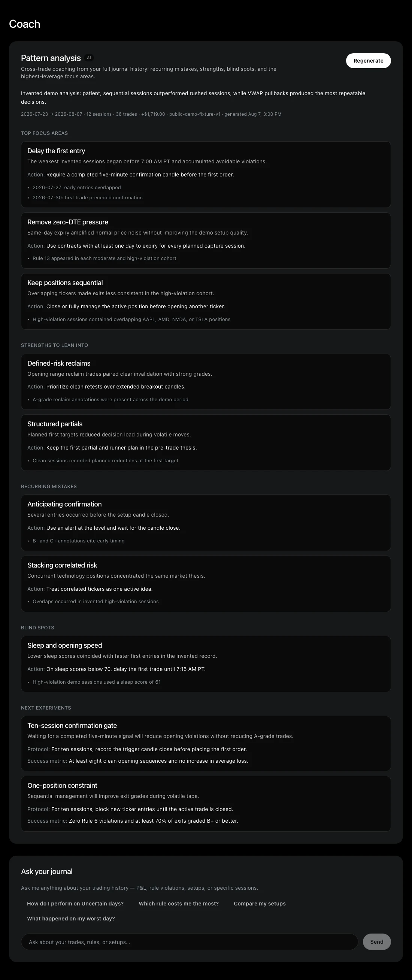Pick the 'Compare my setups' suggestion
This screenshot has width=412, height=980.
260,904
